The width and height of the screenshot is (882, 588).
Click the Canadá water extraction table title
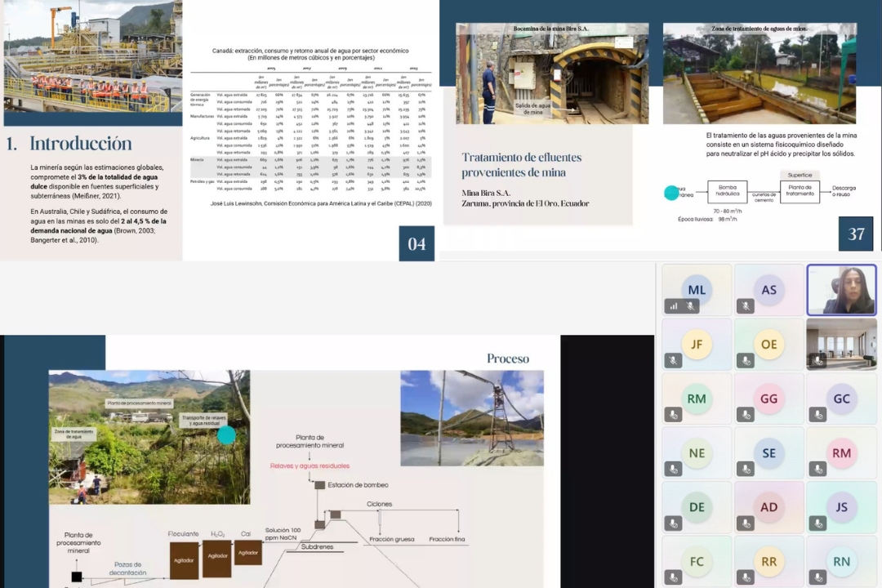[x=310, y=54]
